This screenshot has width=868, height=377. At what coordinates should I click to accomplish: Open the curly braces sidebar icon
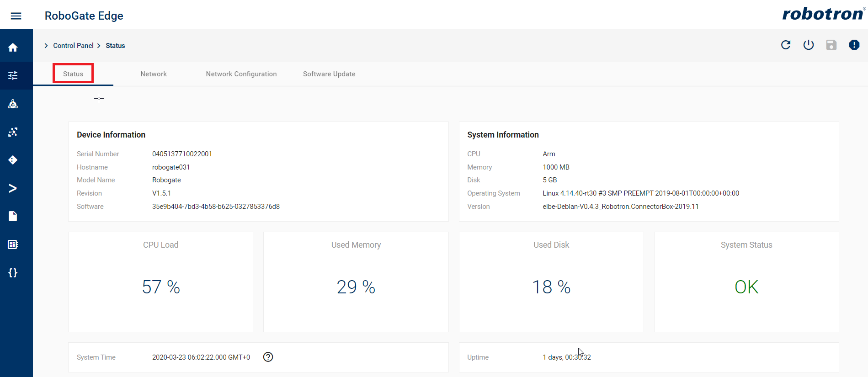[13, 273]
